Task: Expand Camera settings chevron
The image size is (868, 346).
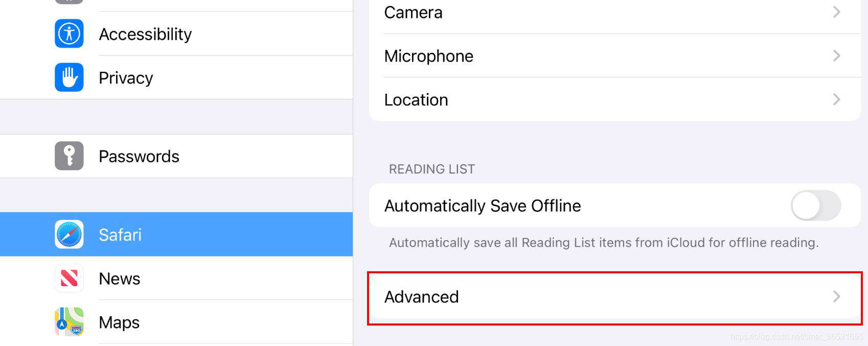Action: (x=836, y=12)
